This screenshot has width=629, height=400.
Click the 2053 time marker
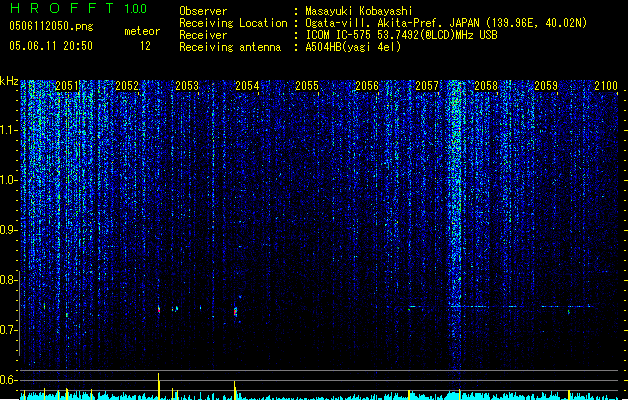click(x=187, y=86)
